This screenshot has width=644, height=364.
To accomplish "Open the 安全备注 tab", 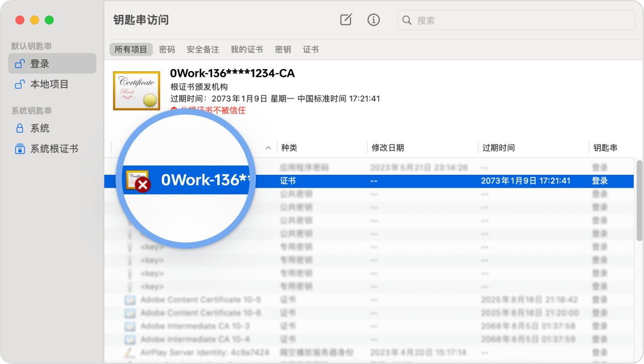I will [203, 49].
